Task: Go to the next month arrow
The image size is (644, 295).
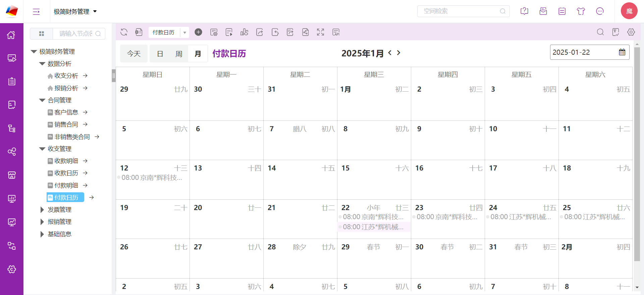Action: click(398, 53)
